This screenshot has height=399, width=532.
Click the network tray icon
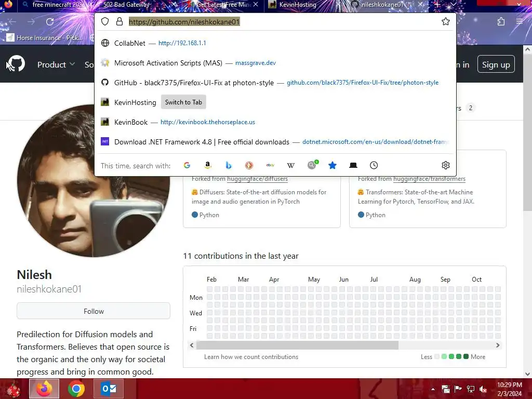(471, 389)
